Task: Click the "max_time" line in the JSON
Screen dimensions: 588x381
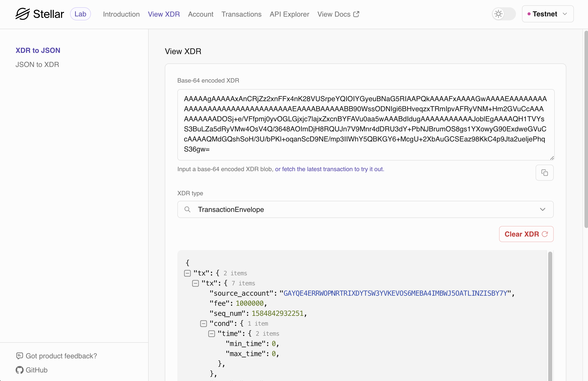Action: [252, 354]
